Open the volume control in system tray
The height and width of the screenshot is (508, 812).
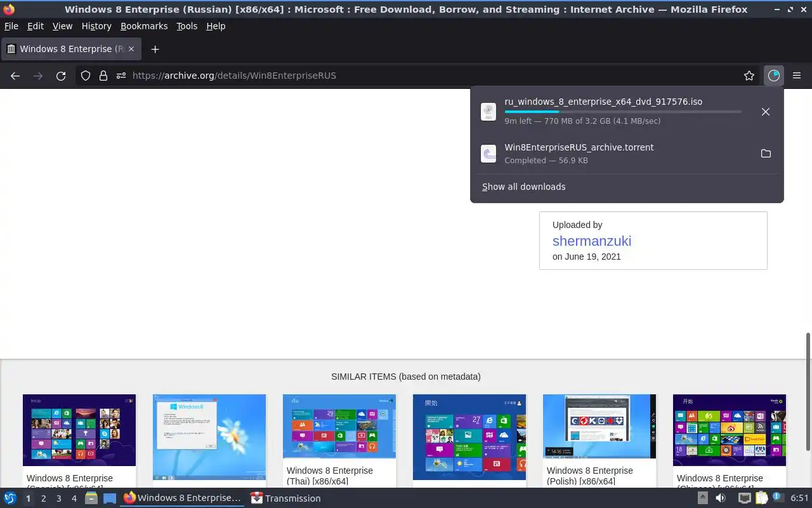coord(721,498)
